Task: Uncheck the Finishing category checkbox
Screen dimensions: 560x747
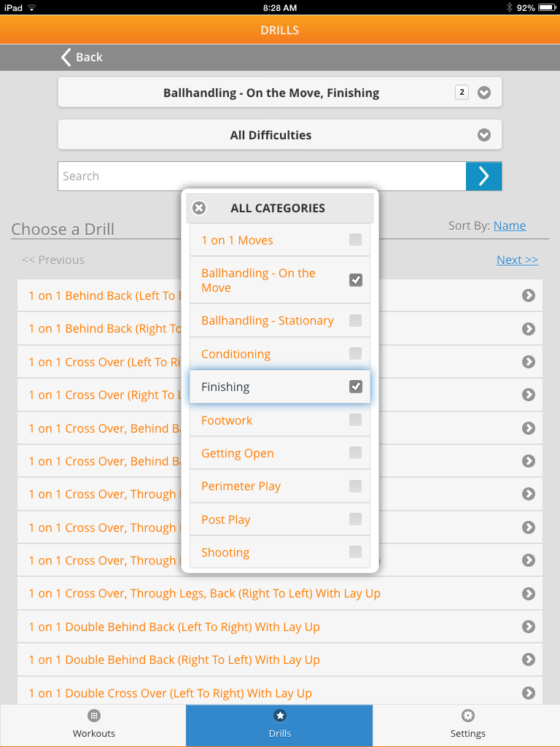Action: pyautogui.click(x=355, y=387)
